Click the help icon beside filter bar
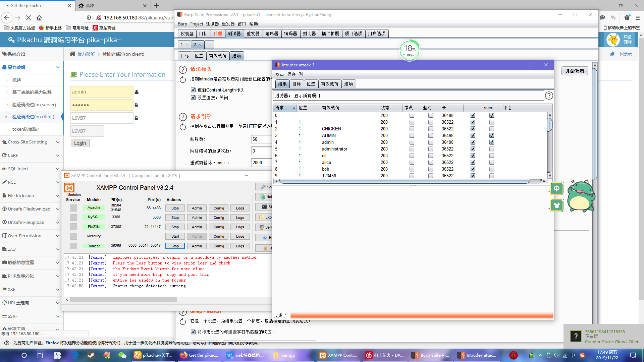The width and height of the screenshot is (644, 362). point(549,96)
